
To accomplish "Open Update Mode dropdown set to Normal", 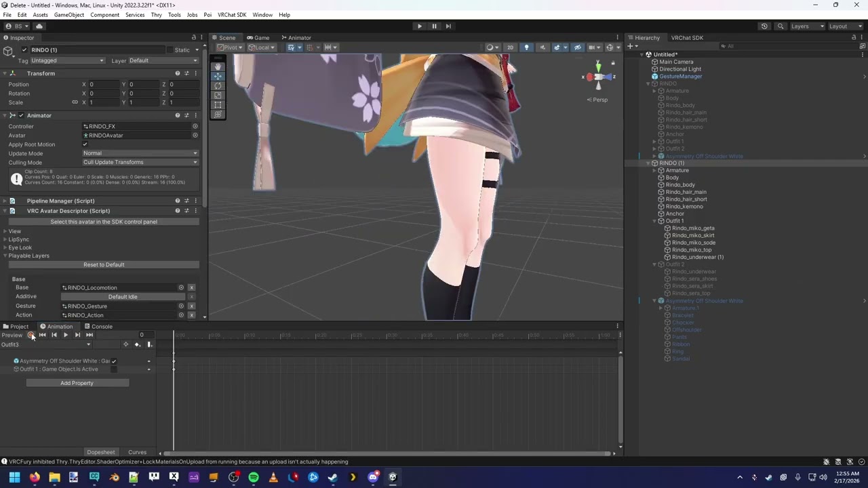I will click(140, 153).
